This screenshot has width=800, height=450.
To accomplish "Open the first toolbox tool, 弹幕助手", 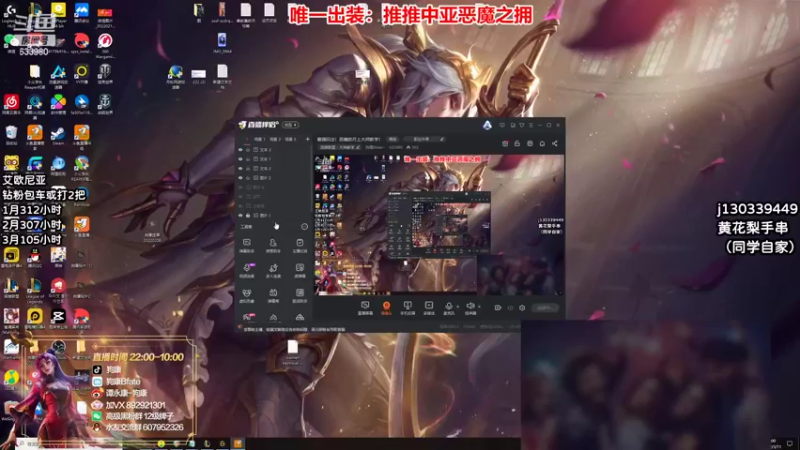I will (x=246, y=245).
